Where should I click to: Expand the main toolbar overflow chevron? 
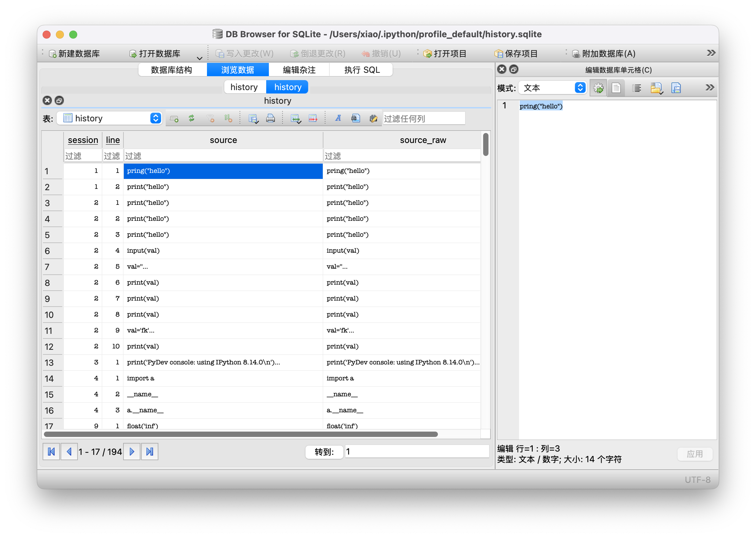pyautogui.click(x=711, y=53)
